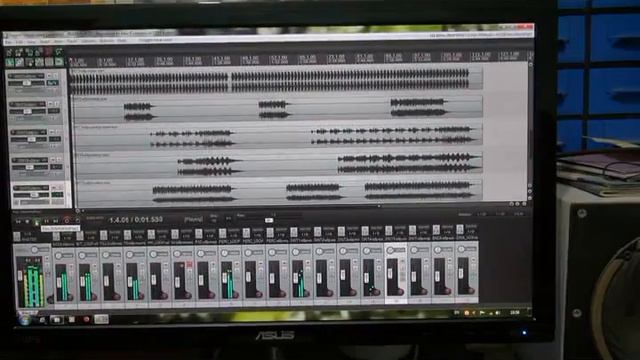The image size is (640, 360).
Task: Open the Insert menu
Action: (45, 42)
